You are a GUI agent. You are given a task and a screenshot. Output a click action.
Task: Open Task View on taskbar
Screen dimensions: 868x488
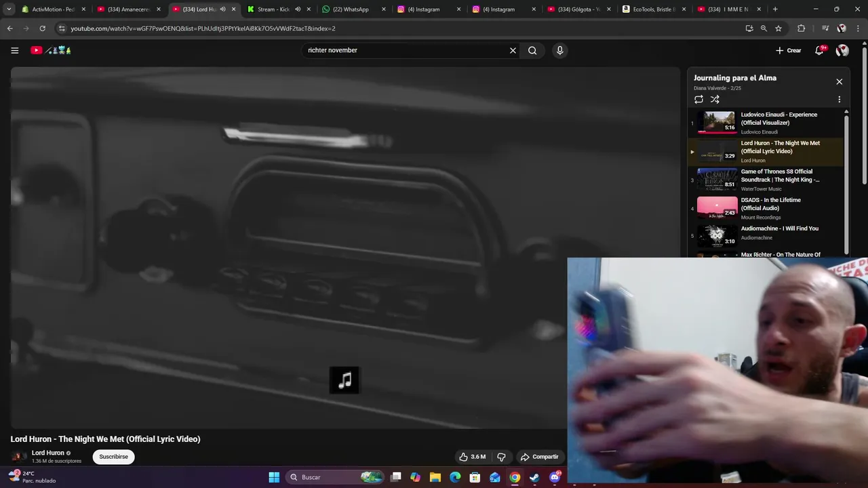[x=396, y=477]
